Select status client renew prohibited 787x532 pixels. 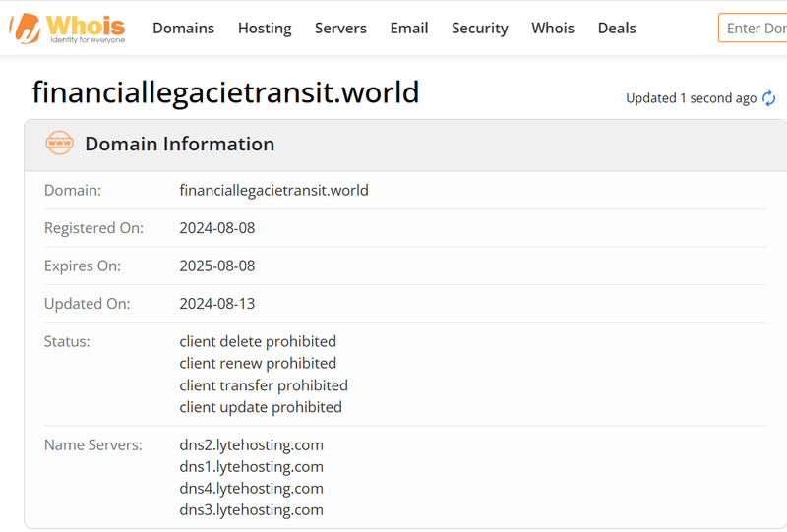coord(258,363)
